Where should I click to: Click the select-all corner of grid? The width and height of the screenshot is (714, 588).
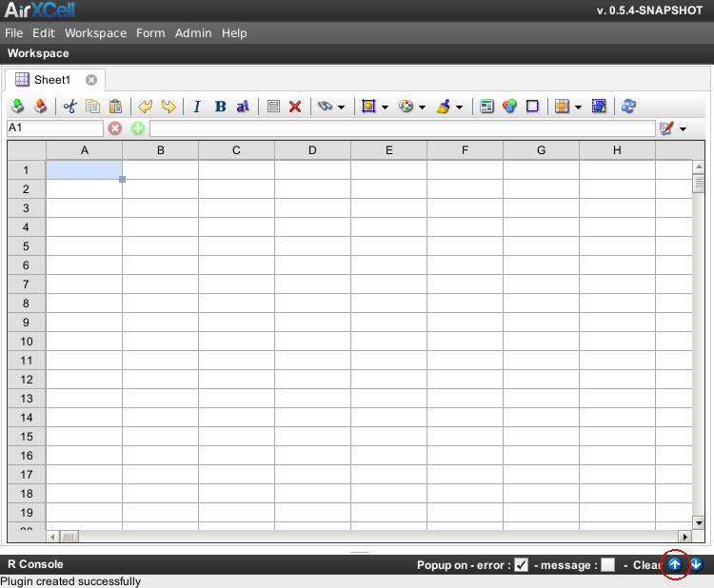[x=27, y=150]
